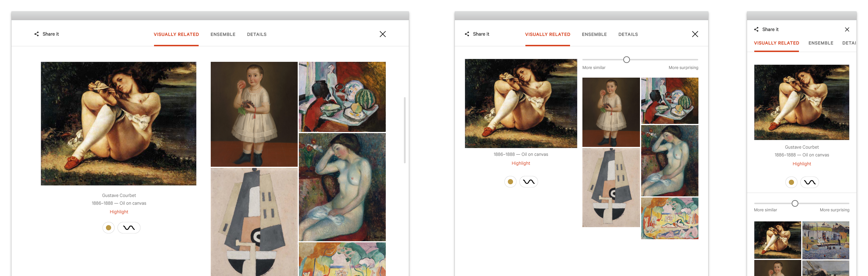Close the medium layout panel with its X
The height and width of the screenshot is (276, 868).
click(x=695, y=34)
